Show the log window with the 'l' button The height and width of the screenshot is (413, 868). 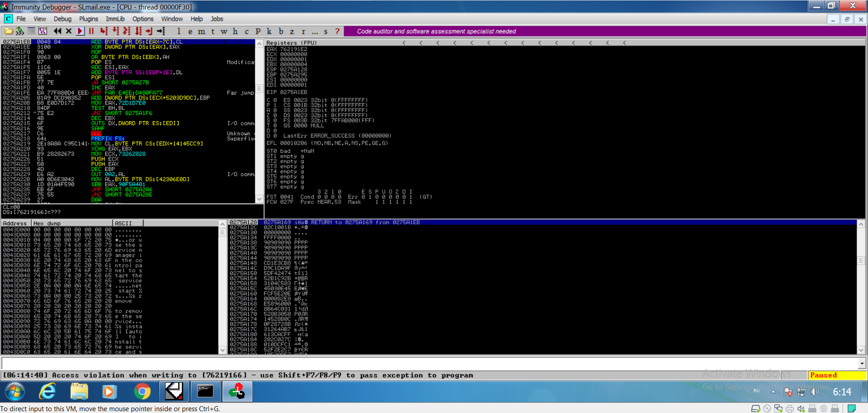[x=179, y=31]
